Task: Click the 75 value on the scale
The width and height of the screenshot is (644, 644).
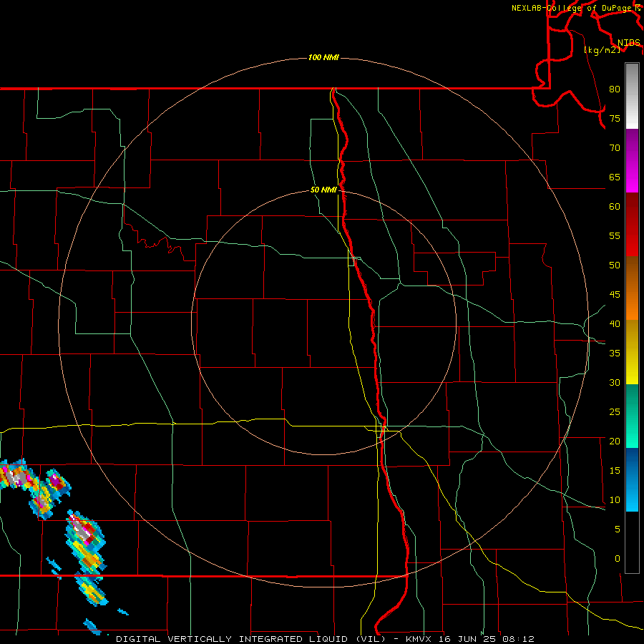Action: [x=615, y=119]
